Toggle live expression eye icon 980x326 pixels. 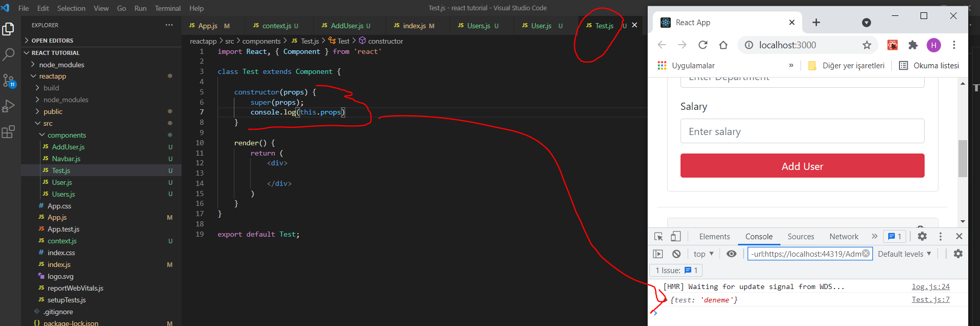coord(731,254)
